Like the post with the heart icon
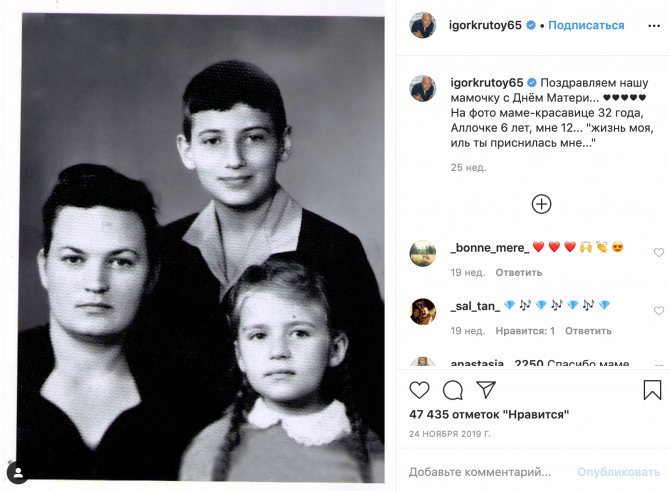Viewport: 670px width, 491px height. point(419,390)
